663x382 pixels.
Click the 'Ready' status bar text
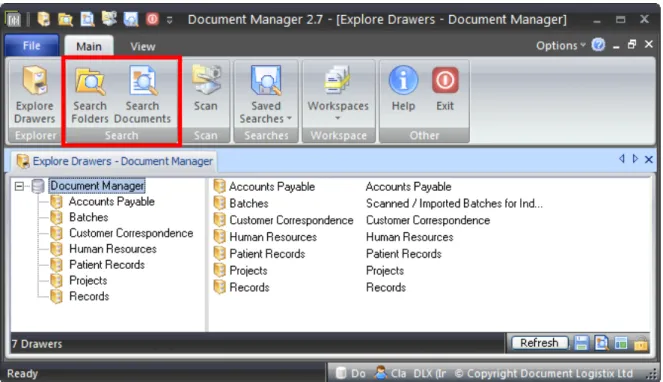(22, 374)
